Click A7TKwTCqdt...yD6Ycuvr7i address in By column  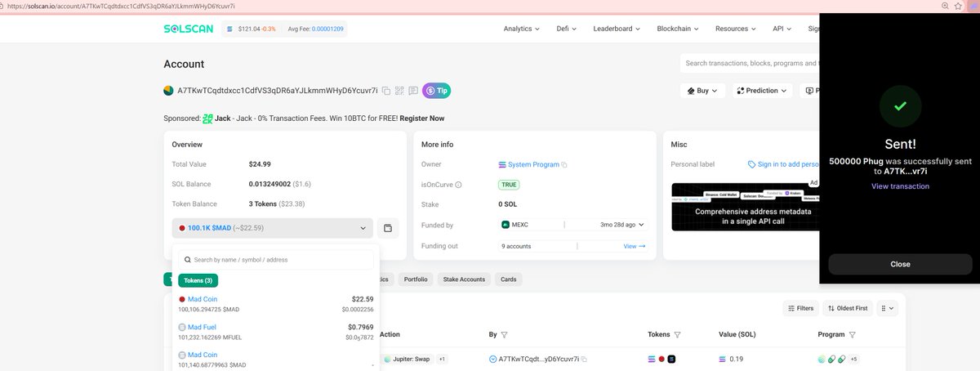(x=538, y=359)
